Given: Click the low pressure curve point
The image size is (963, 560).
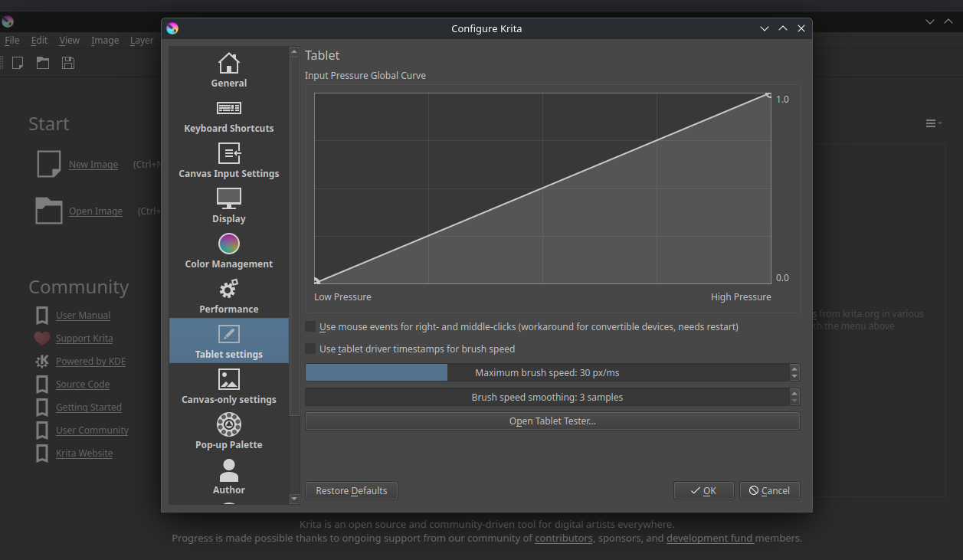Looking at the screenshot, I should point(316,281).
